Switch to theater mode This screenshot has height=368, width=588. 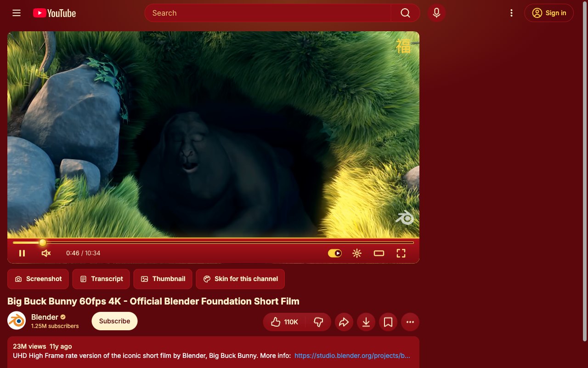click(x=379, y=253)
